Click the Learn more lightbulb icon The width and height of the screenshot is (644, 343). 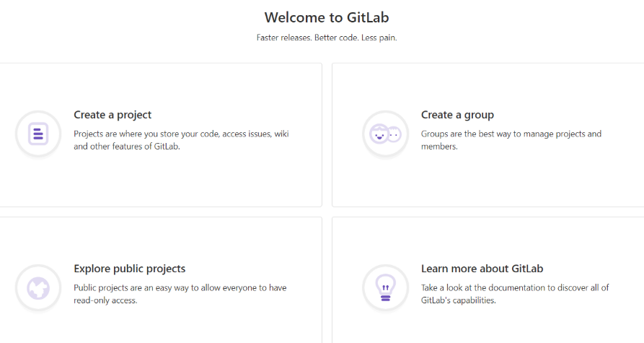pos(385,287)
